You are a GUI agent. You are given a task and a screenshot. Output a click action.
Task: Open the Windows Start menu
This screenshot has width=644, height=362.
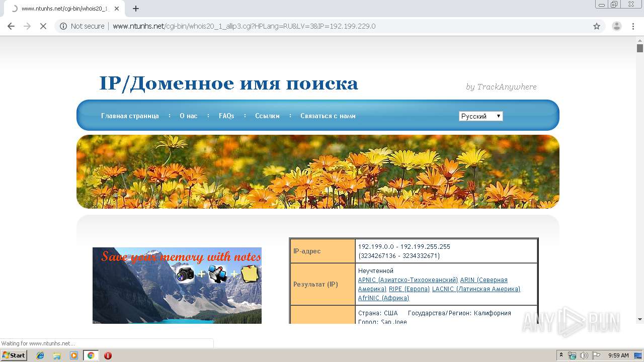14,355
